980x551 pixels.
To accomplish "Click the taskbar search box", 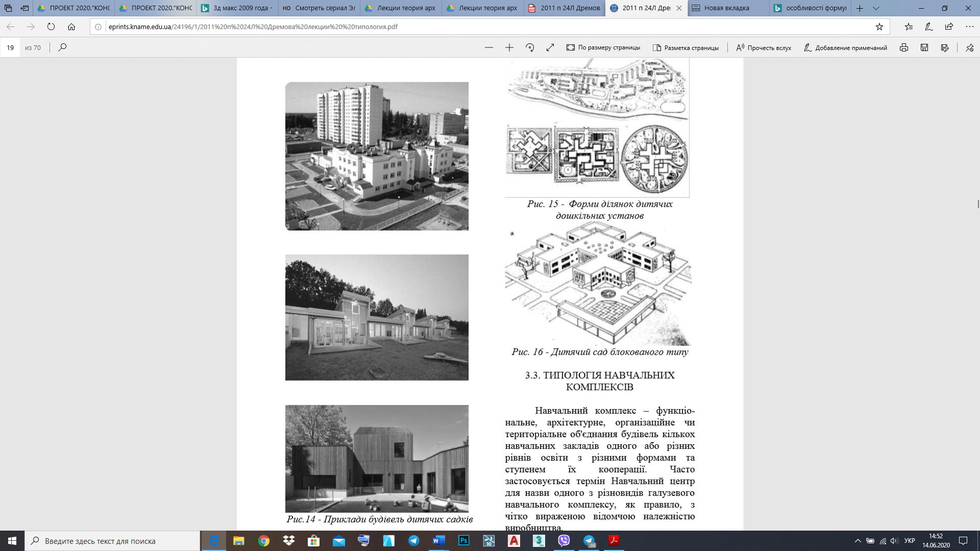I will (x=112, y=541).
